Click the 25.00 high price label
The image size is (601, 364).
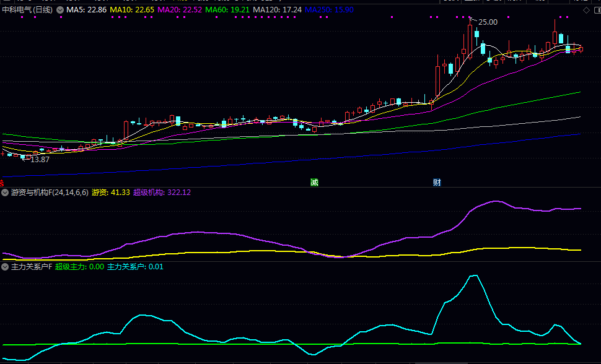[488, 22]
